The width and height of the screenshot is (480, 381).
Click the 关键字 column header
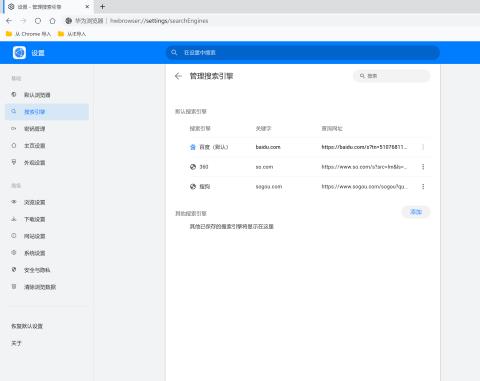263,128
